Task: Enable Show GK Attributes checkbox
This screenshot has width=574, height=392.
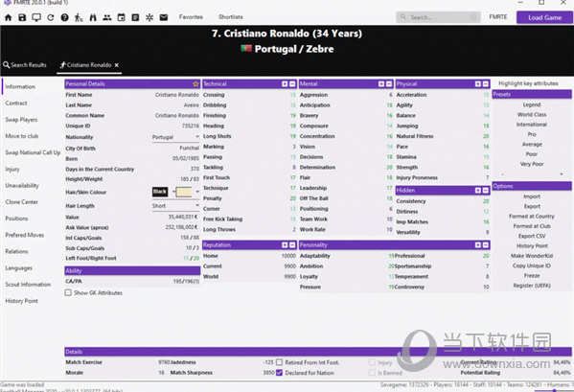Action: [x=68, y=293]
